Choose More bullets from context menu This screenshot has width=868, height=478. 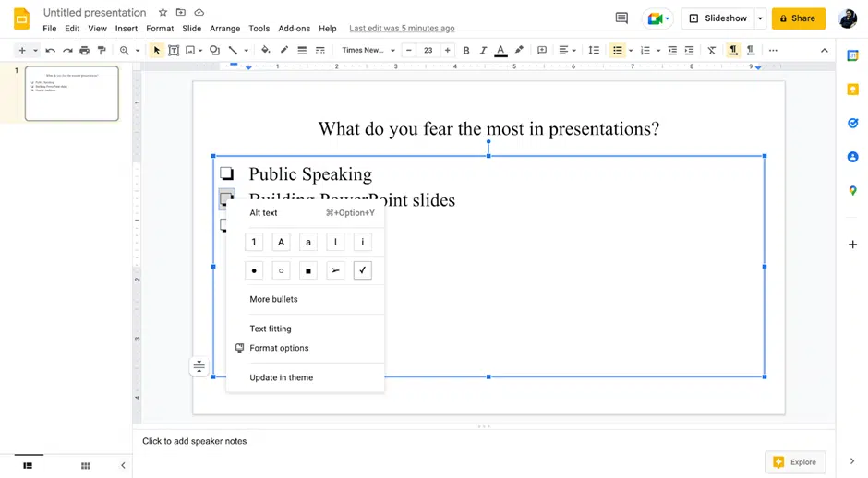pyautogui.click(x=273, y=299)
